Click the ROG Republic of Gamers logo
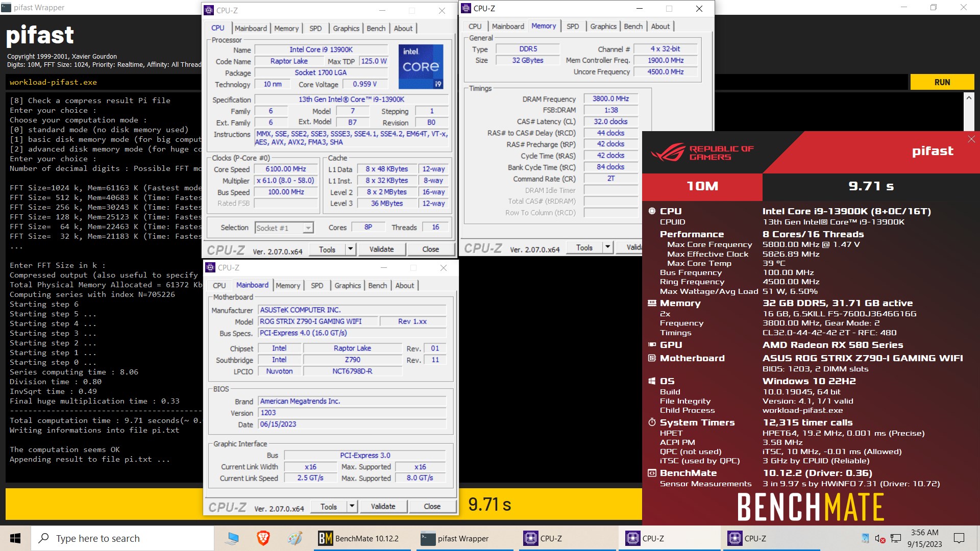Image resolution: width=980 pixels, height=551 pixels. (x=702, y=152)
